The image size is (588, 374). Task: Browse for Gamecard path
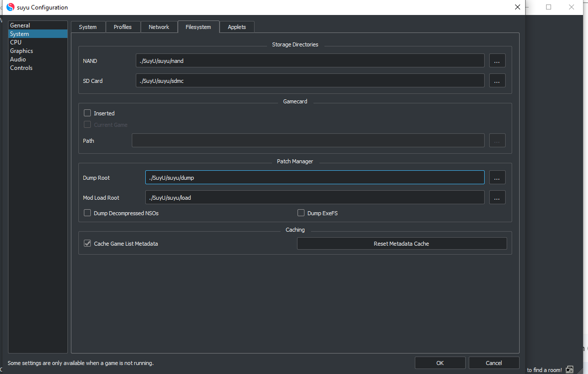click(x=497, y=141)
